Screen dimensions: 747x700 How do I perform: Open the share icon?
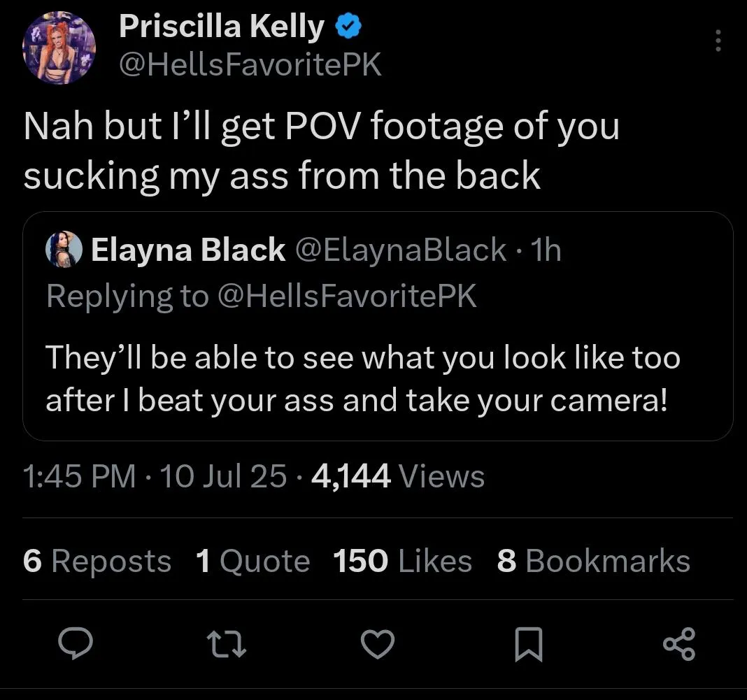[679, 644]
